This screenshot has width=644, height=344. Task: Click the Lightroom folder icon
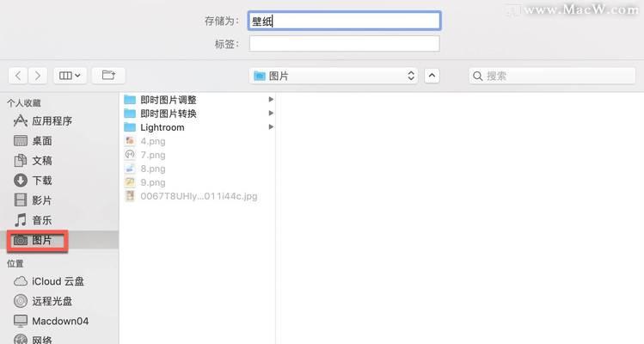click(130, 127)
